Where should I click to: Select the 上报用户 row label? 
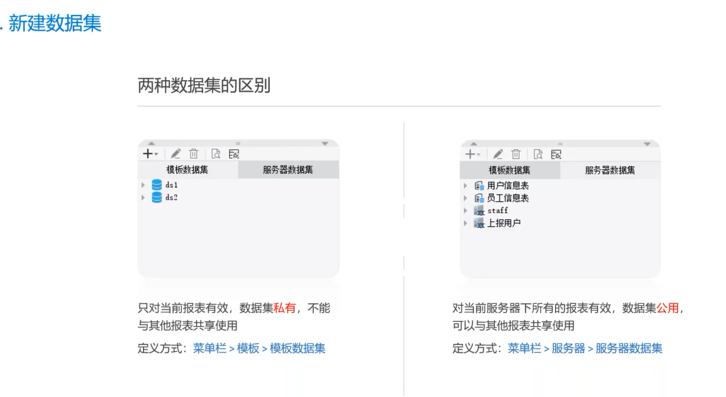pyautogui.click(x=504, y=223)
